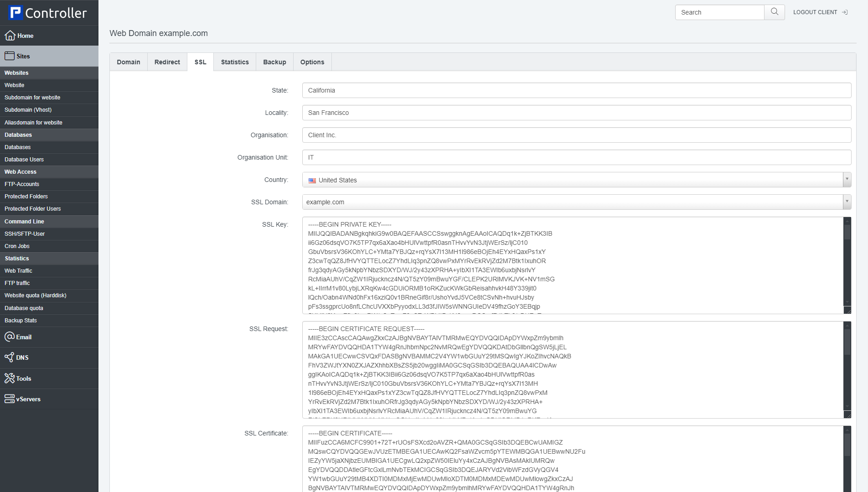The width and height of the screenshot is (868, 492).
Task: Click the Home house icon in sidebar
Action: coord(10,36)
